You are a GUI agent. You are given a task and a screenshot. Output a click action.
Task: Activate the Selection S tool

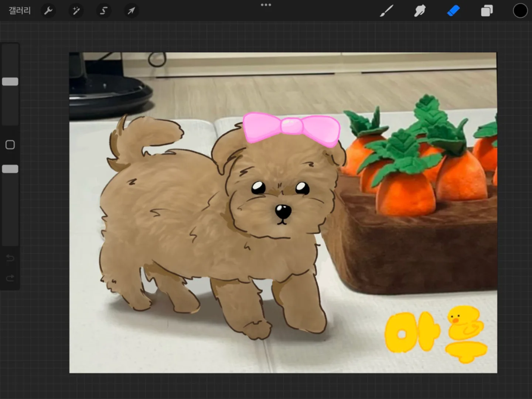pyautogui.click(x=104, y=11)
